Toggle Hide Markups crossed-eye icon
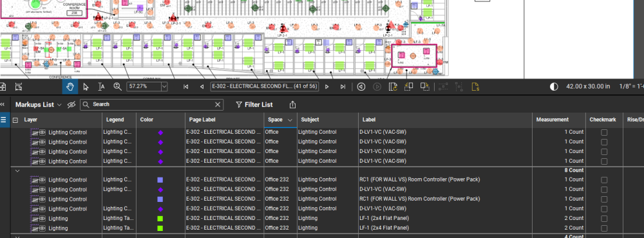The height and width of the screenshot is (238, 644). coord(71,105)
